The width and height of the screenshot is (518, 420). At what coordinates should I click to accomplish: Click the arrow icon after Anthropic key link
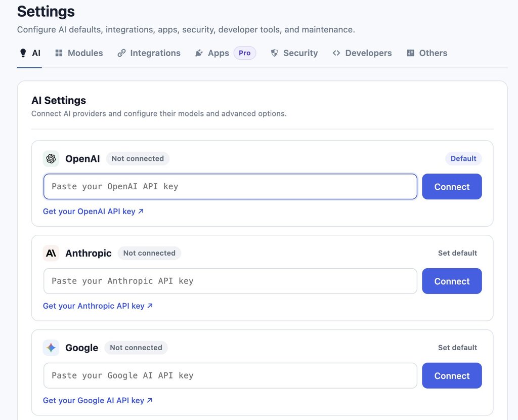point(150,306)
